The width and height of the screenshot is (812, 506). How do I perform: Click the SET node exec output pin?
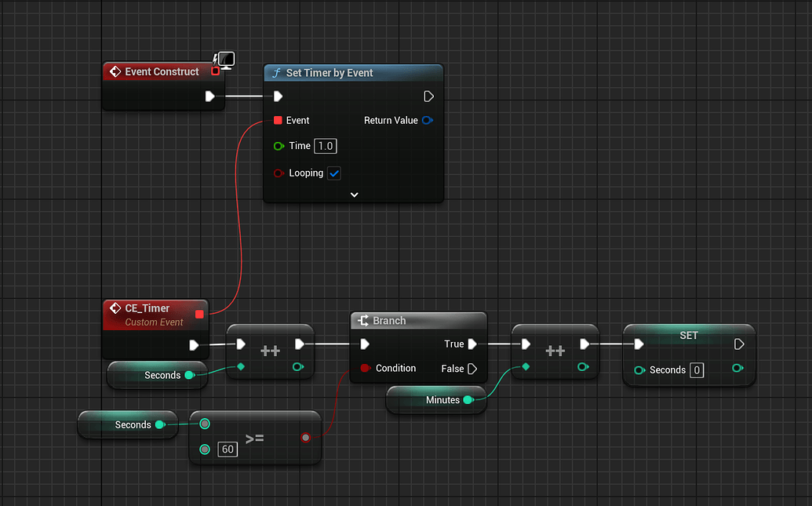tap(740, 344)
